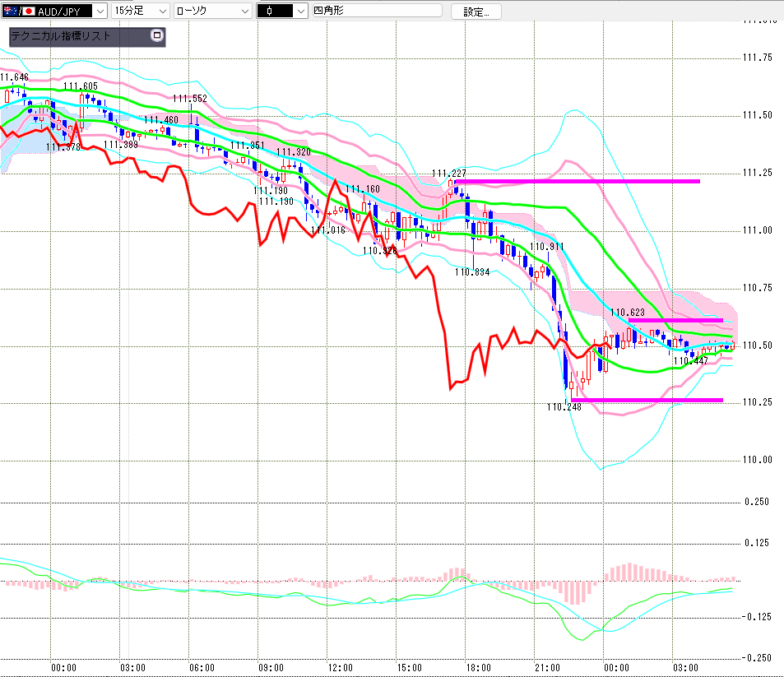Click the 111.460 price label
The height and width of the screenshot is (677, 784).
click(x=161, y=120)
